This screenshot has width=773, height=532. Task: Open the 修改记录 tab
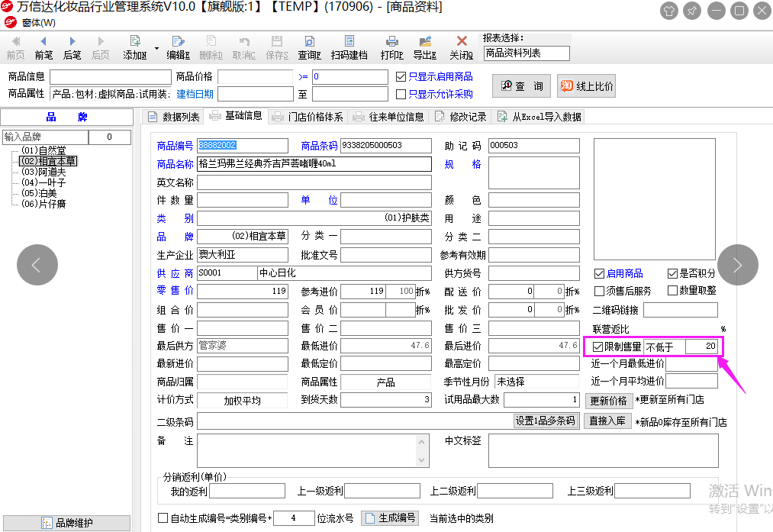pyautogui.click(x=461, y=117)
